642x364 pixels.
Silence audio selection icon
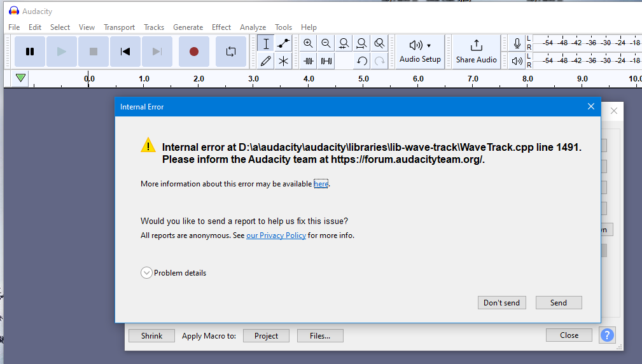326,61
